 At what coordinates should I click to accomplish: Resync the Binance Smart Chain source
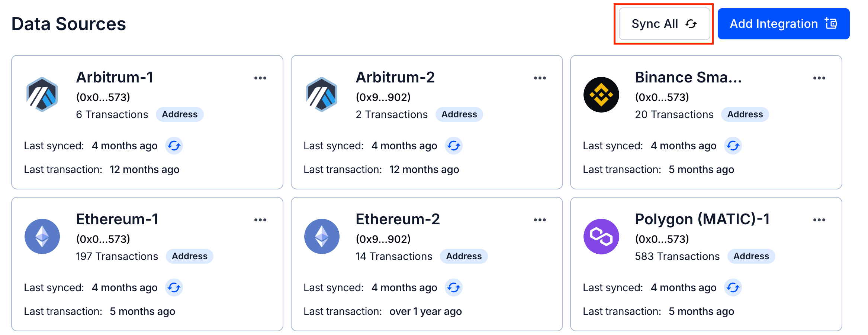point(733,146)
